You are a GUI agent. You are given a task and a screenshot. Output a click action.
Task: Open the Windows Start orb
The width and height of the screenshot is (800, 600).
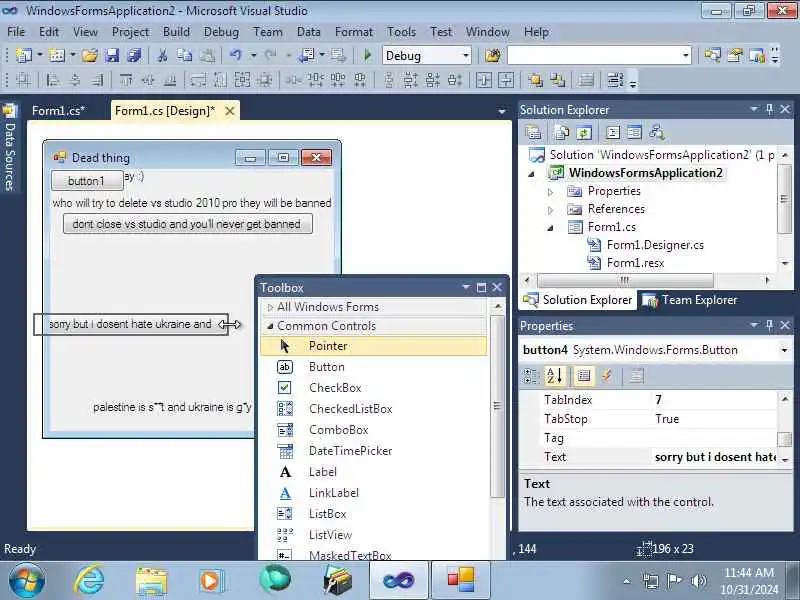coord(27,582)
